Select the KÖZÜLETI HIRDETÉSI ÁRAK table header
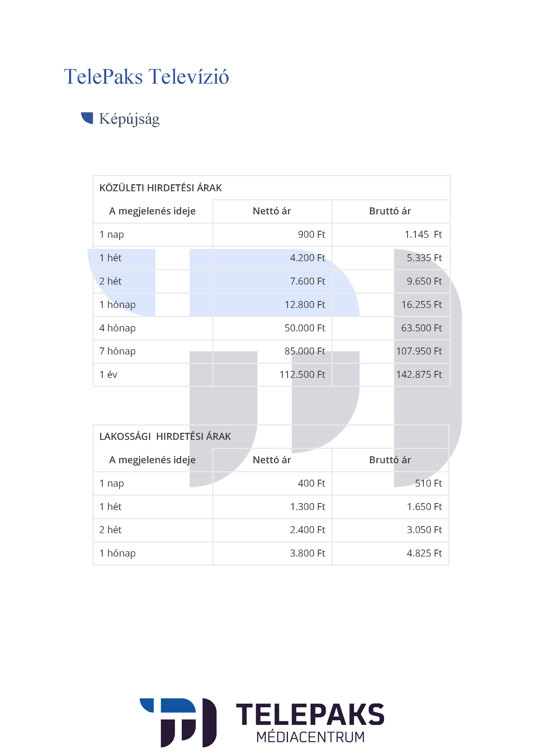This screenshot has width=535, height=756. coord(161,188)
